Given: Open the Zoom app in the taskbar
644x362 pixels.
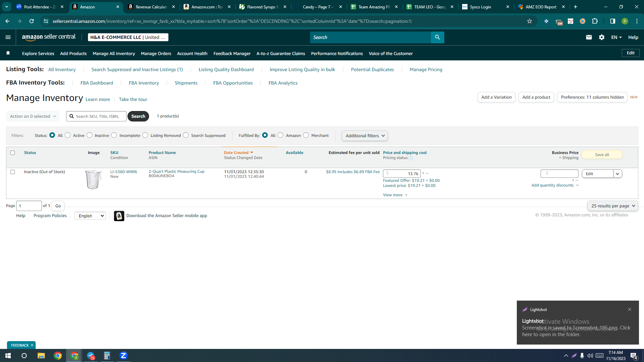Looking at the screenshot, I should [x=123, y=356].
